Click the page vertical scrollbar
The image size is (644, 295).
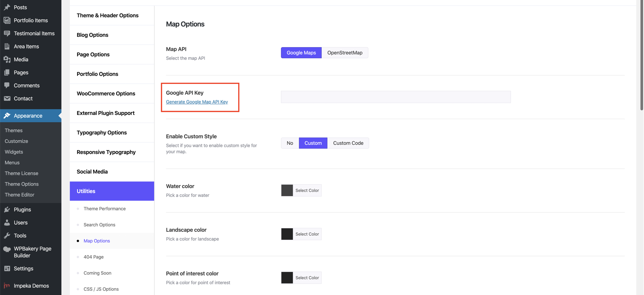click(642, 56)
